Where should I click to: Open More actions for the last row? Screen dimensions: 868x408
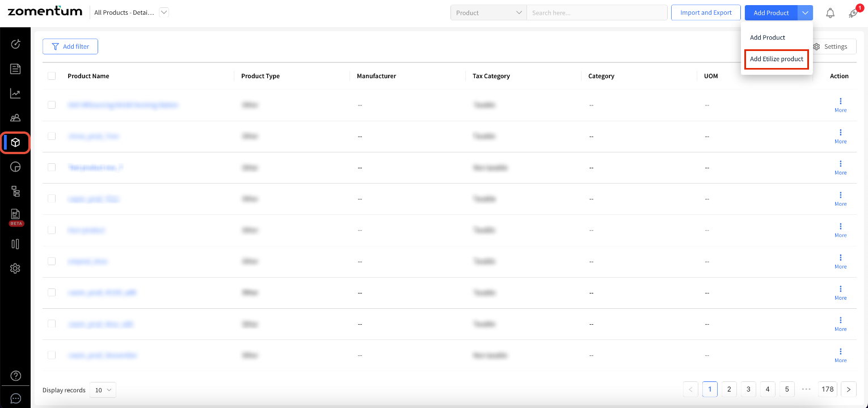[840, 355]
